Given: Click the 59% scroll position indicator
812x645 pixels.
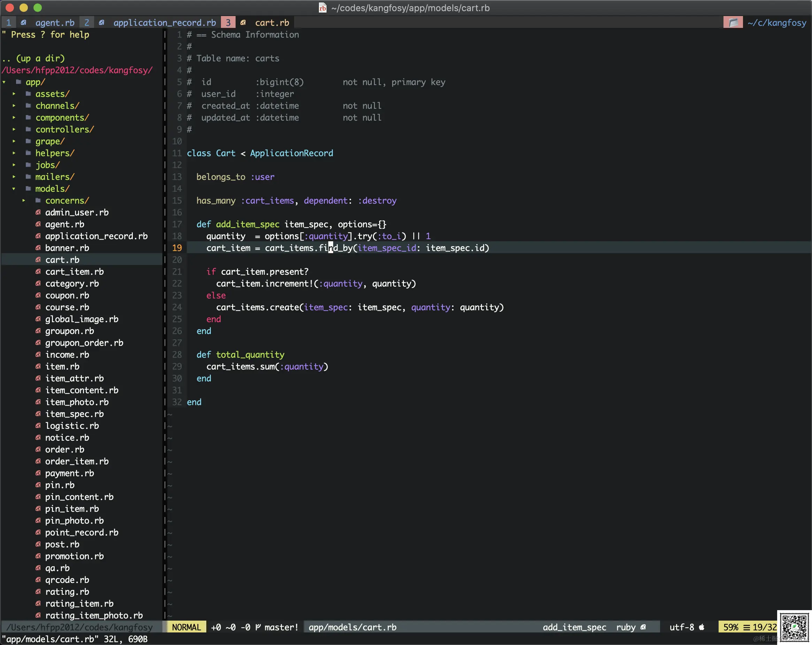Looking at the screenshot, I should 730,627.
